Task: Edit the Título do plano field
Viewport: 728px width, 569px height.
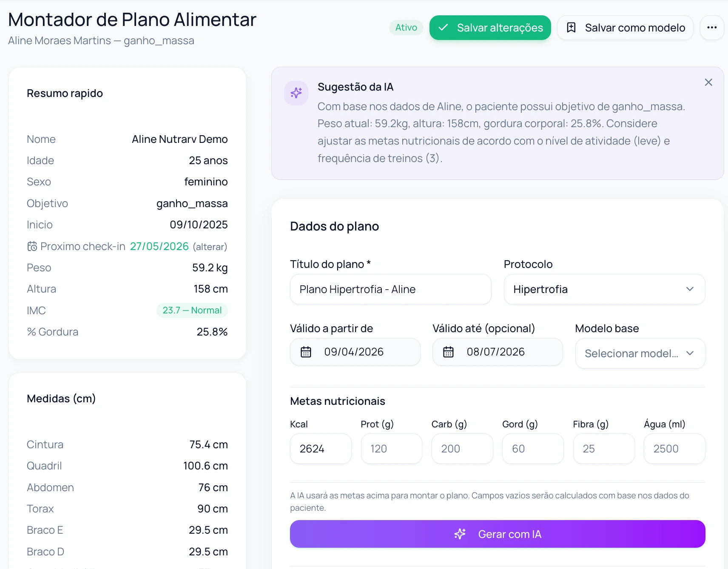Action: (x=390, y=289)
